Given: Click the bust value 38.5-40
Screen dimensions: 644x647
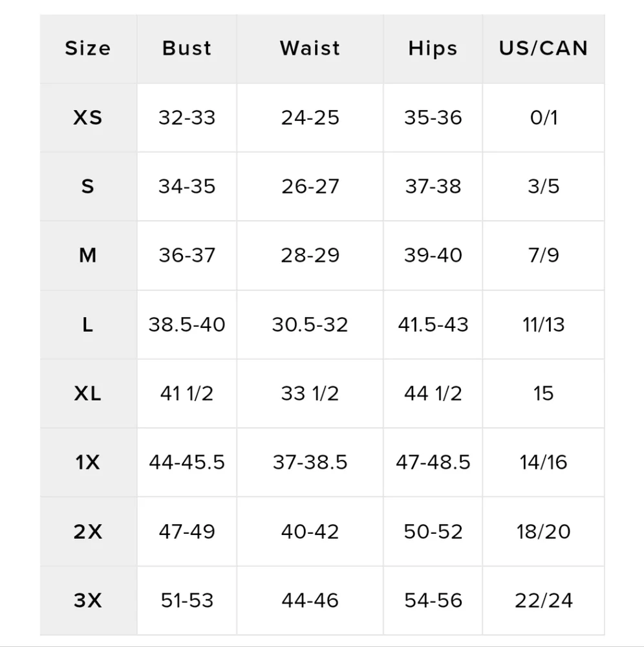Looking at the screenshot, I should coord(187,324).
